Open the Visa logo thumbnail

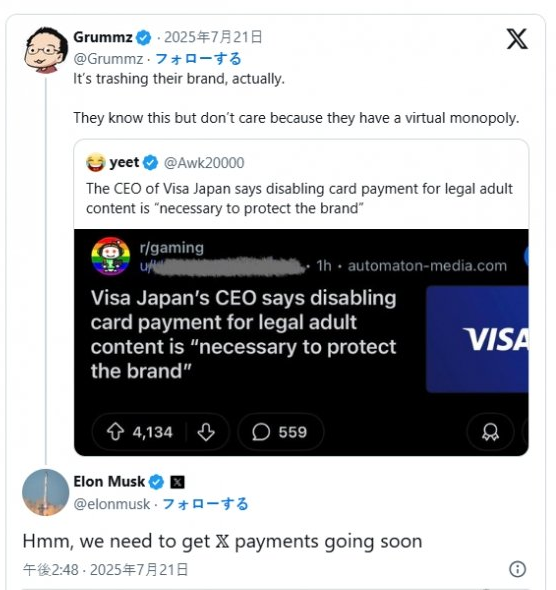(477, 339)
